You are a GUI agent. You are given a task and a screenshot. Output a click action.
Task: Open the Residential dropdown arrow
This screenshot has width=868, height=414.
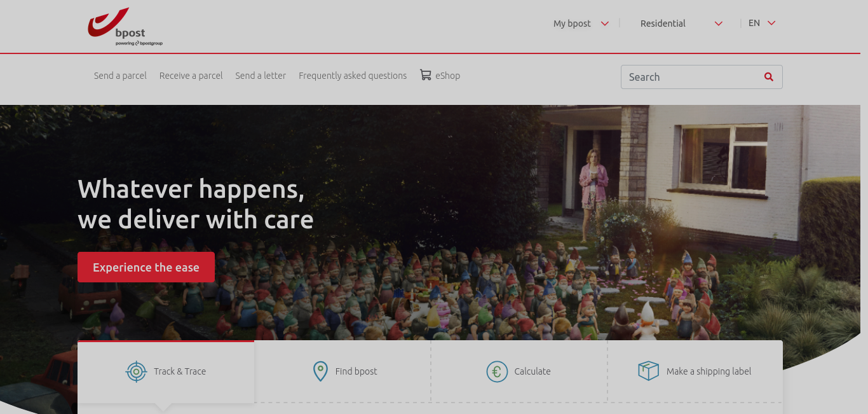point(719,24)
